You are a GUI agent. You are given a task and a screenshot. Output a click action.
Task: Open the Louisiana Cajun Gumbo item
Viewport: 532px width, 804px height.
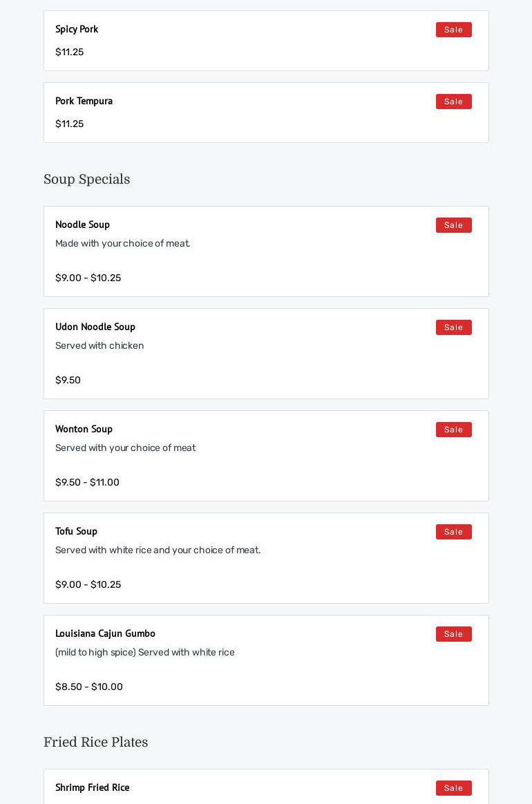(x=105, y=633)
